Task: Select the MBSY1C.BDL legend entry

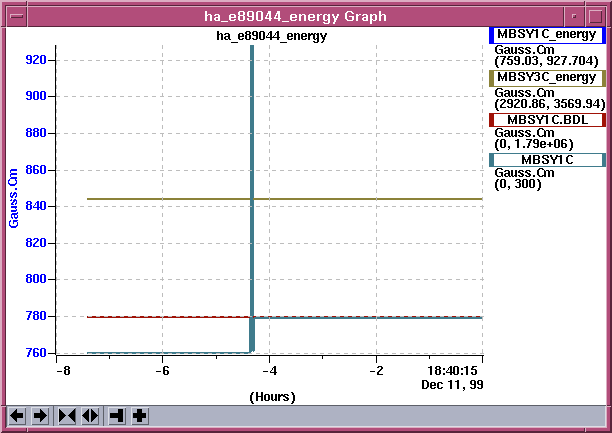Action: pos(547,120)
